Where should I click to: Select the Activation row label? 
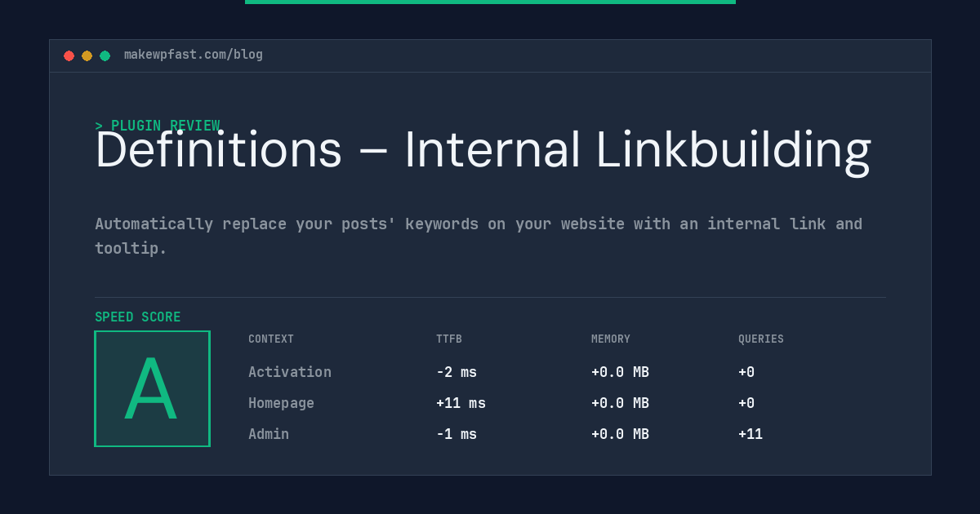[290, 372]
